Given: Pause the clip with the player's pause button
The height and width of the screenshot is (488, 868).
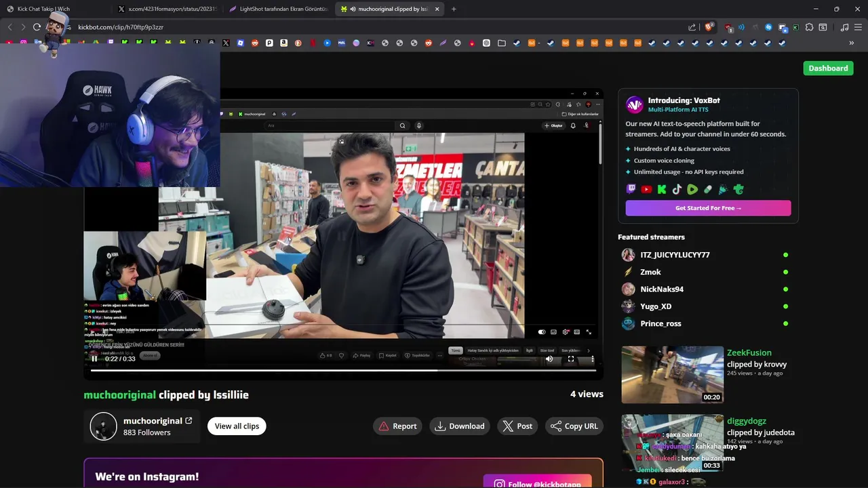Looking at the screenshot, I should pyautogui.click(x=94, y=359).
